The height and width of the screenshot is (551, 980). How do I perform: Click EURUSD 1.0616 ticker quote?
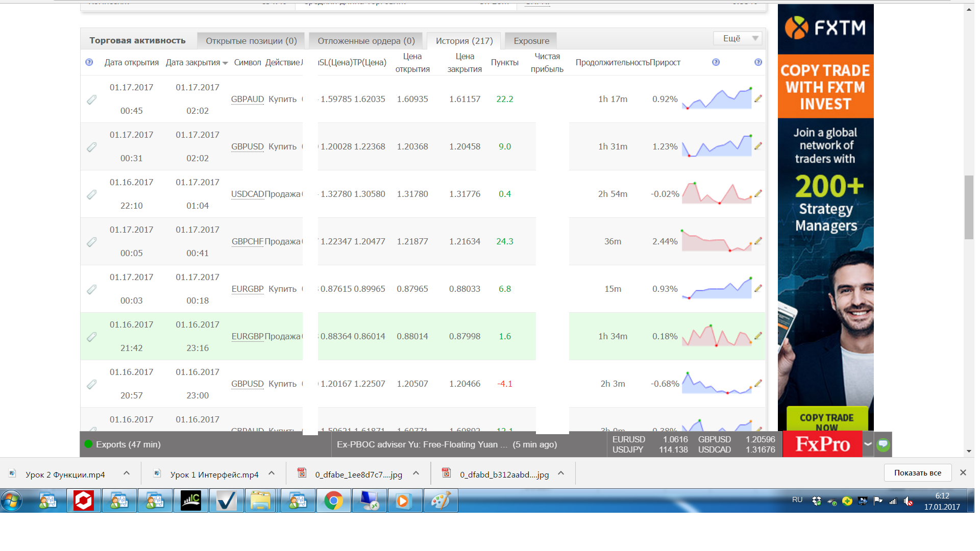click(650, 439)
